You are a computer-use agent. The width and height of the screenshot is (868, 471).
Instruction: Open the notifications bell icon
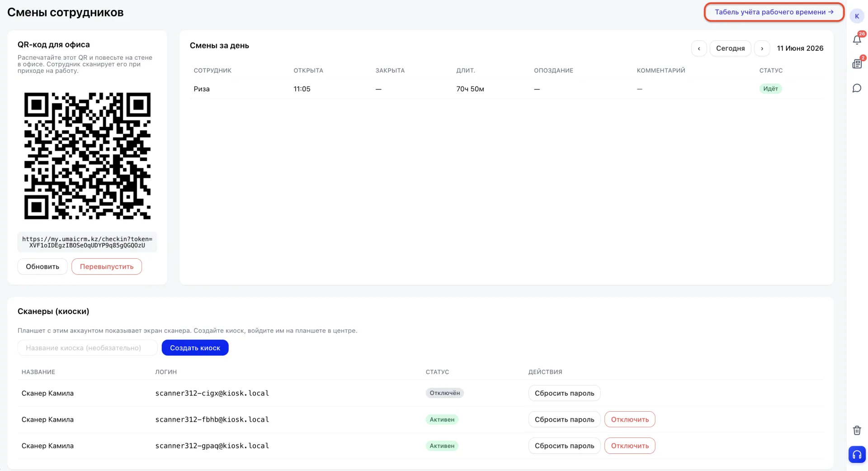point(857,40)
